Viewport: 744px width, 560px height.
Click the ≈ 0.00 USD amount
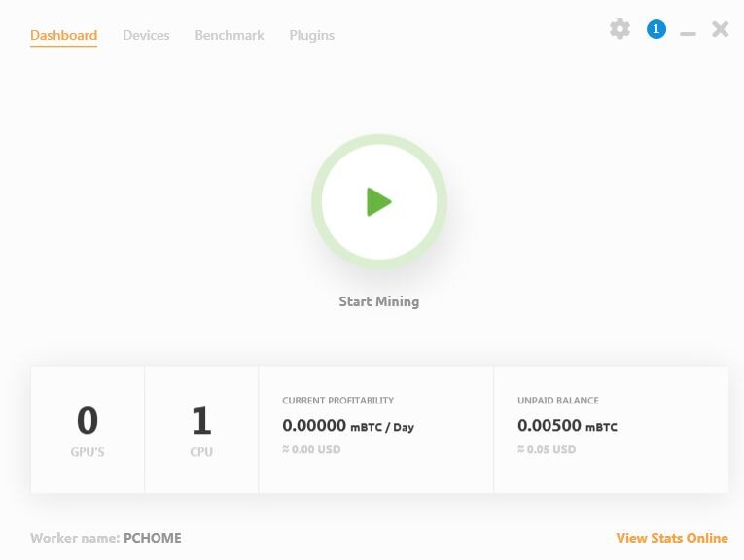[x=311, y=449]
